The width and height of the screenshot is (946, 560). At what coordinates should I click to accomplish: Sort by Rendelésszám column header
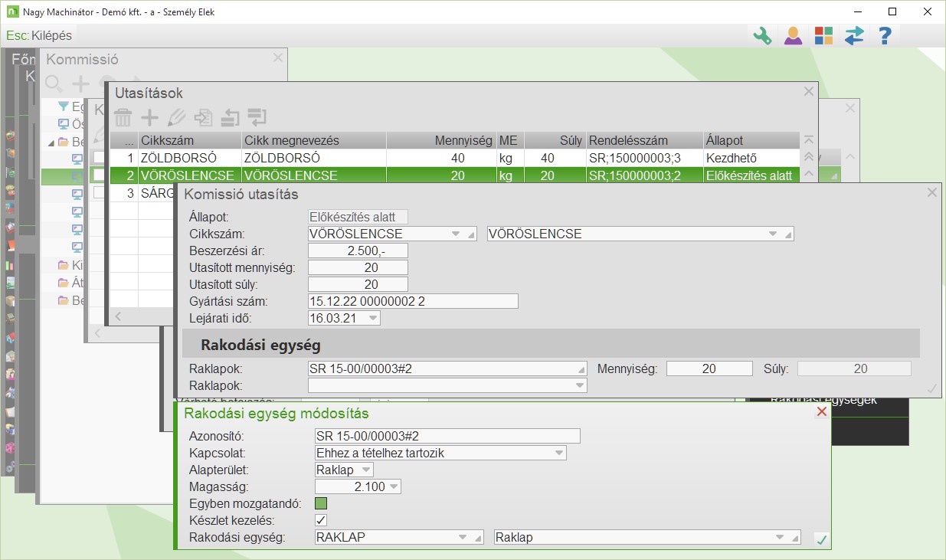[644, 140]
